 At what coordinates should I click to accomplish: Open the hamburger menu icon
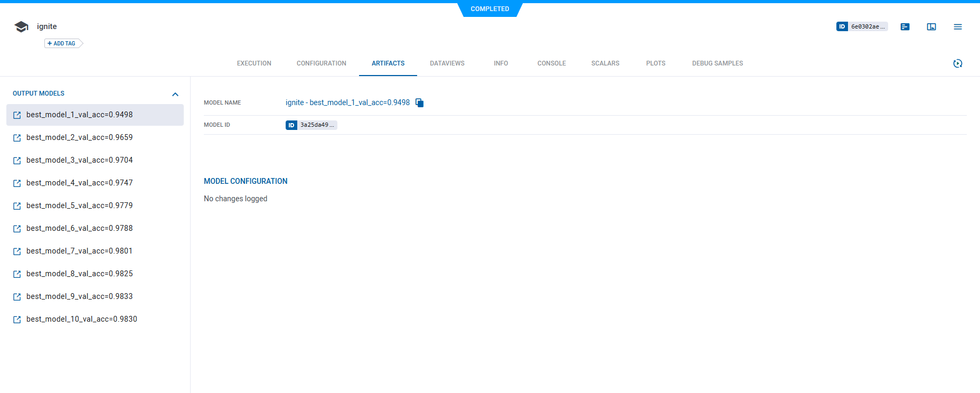957,27
